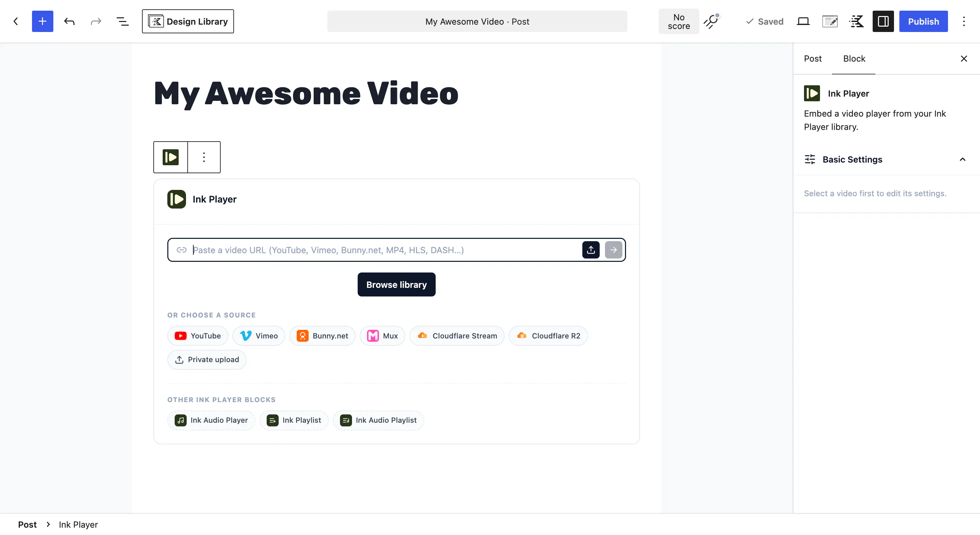
Task: Click the OR CHOOSE A SOURCE label
Action: 212,315
